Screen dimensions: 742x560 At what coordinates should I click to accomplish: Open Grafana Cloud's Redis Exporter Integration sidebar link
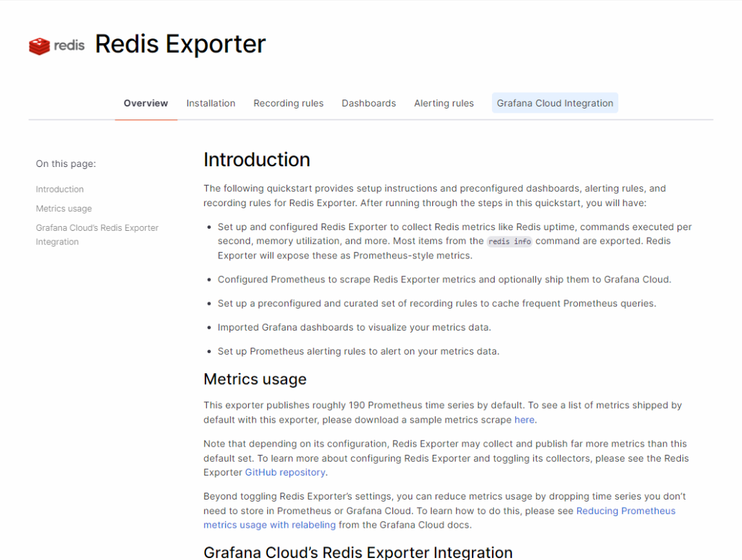(97, 235)
